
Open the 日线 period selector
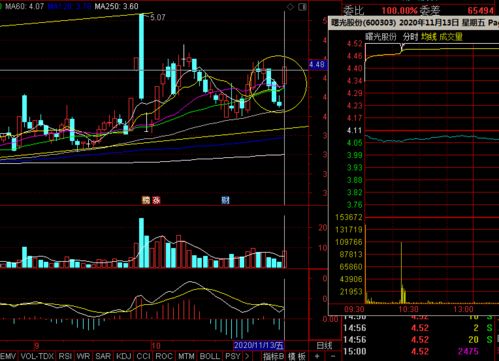tap(324, 345)
